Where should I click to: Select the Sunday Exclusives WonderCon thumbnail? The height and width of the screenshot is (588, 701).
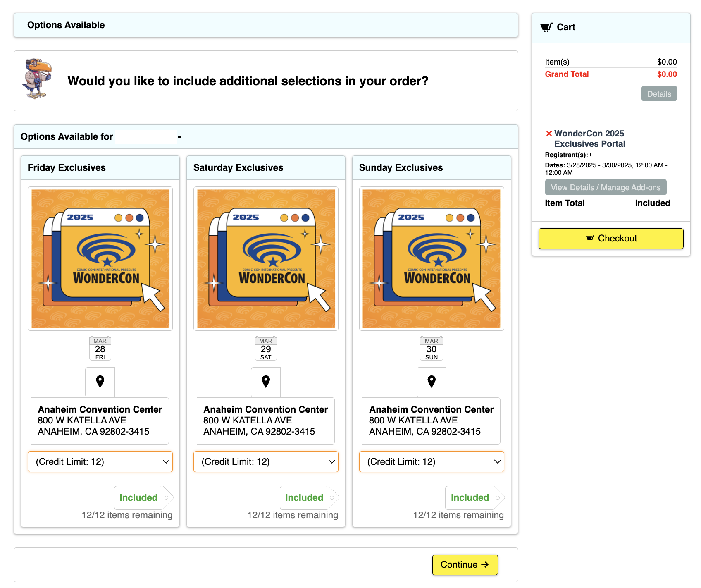pyautogui.click(x=432, y=259)
